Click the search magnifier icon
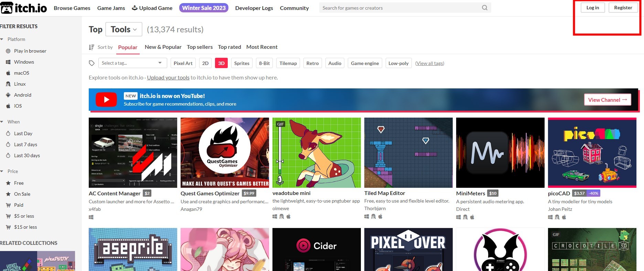 484,8
